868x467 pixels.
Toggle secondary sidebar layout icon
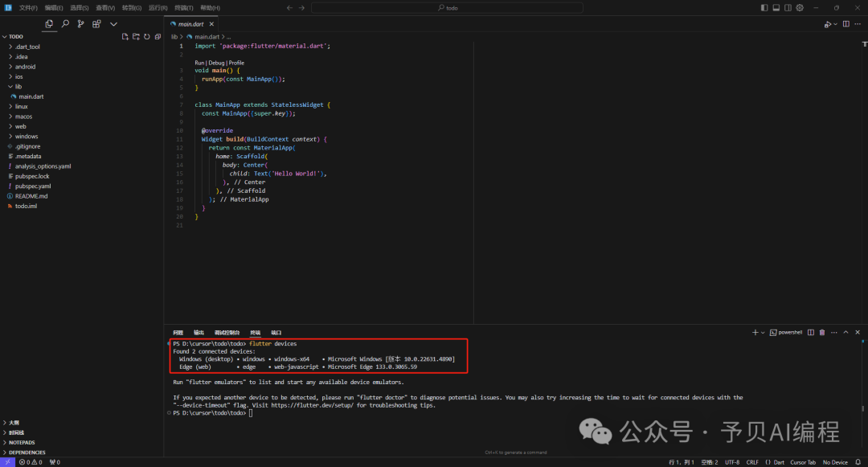pyautogui.click(x=788, y=8)
